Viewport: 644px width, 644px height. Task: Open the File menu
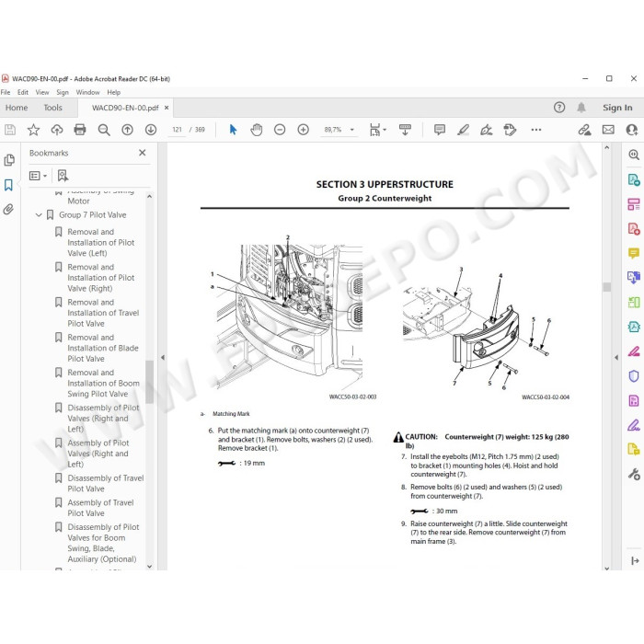[6, 92]
